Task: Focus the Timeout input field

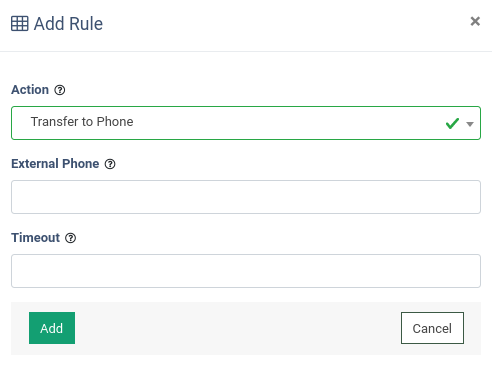Action: point(246,271)
